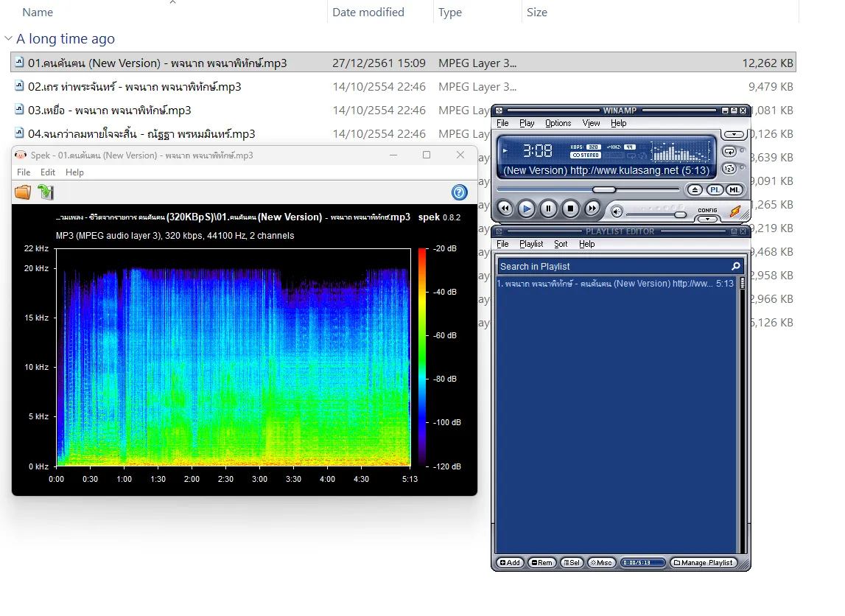This screenshot has width=845, height=616.
Task: Sort by the Size column header
Action: (537, 12)
